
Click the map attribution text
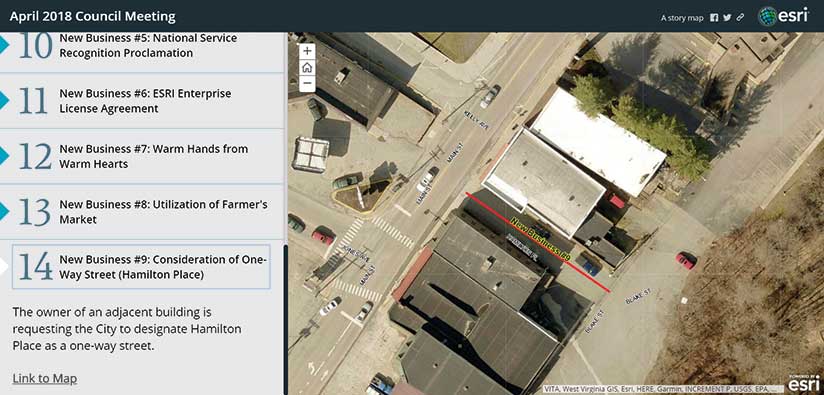click(663, 390)
